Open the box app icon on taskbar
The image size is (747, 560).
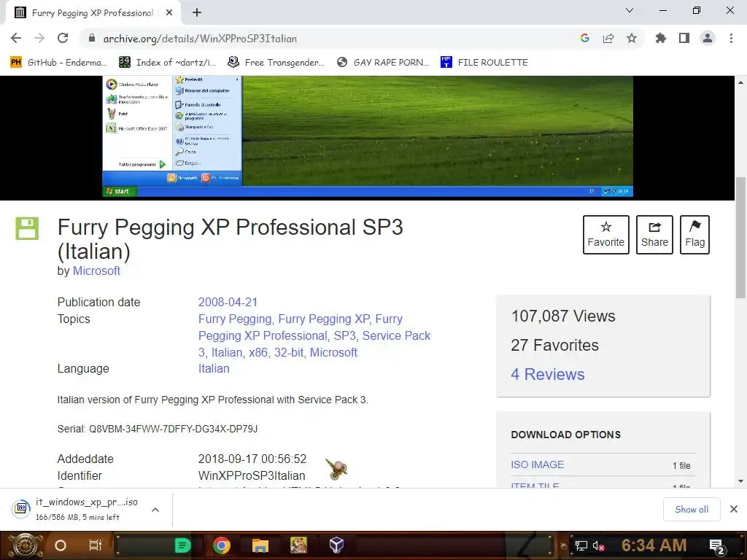298,545
